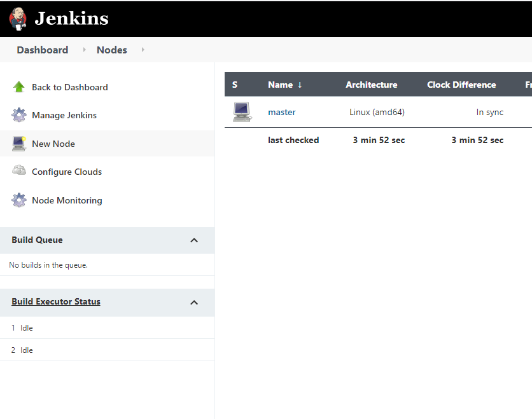Click executor 1 Idle row
532x419 pixels.
[x=107, y=328]
